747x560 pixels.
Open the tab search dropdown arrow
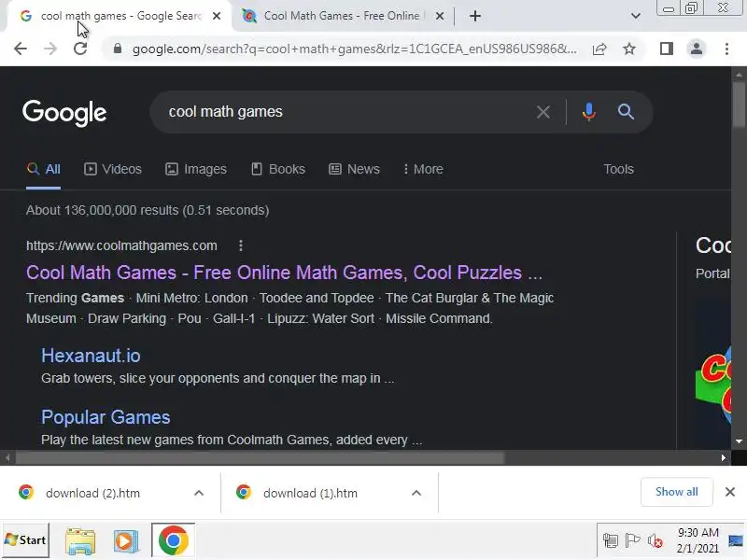tap(636, 16)
